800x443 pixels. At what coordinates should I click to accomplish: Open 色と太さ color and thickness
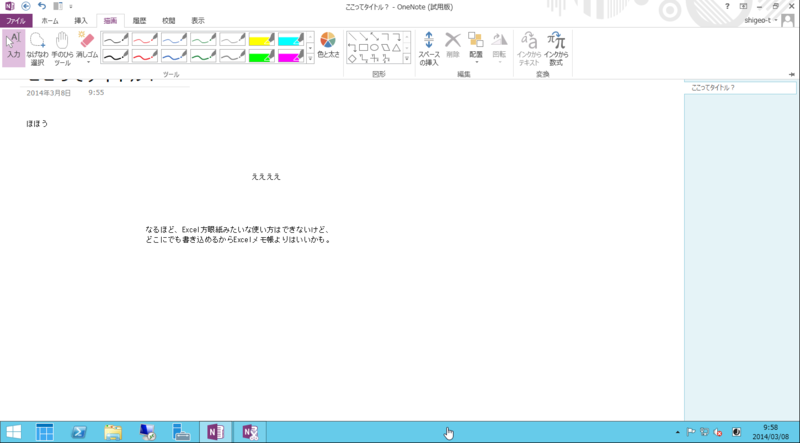pyautogui.click(x=328, y=45)
